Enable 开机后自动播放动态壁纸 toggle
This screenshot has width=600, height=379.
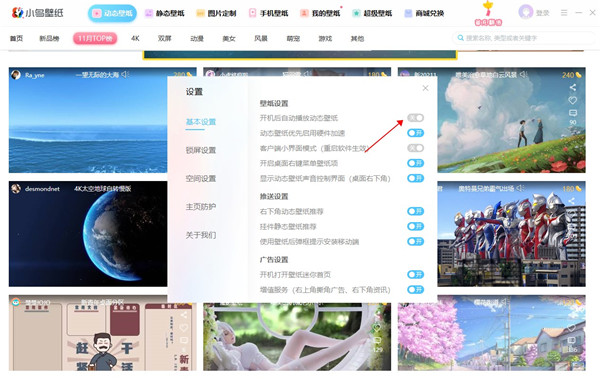415,118
